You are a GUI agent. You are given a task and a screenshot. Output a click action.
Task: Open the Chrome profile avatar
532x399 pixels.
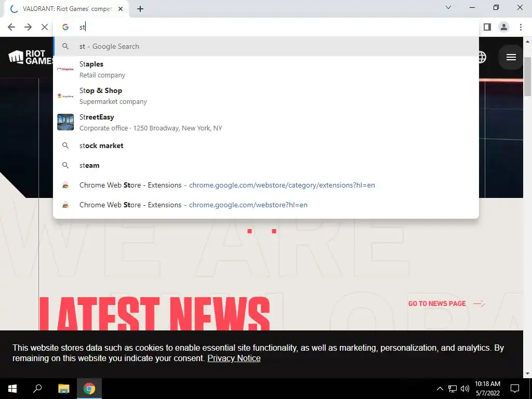coord(504,27)
